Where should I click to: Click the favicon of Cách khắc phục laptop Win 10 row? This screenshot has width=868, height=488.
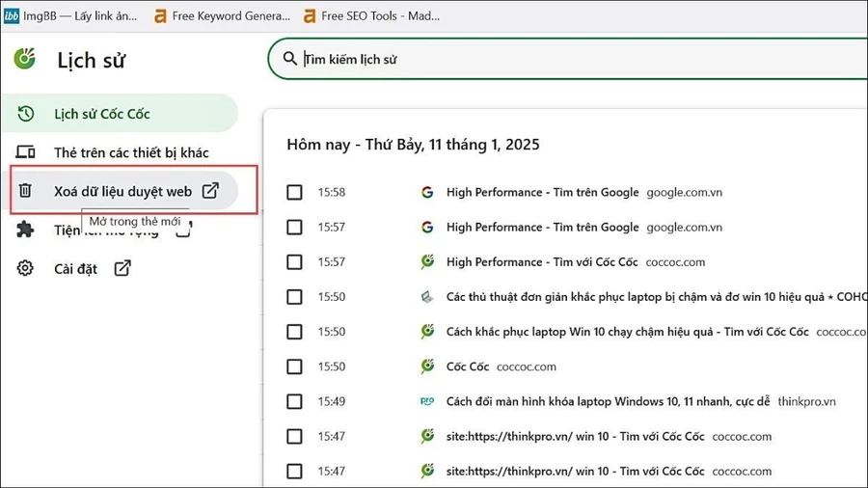(x=427, y=331)
